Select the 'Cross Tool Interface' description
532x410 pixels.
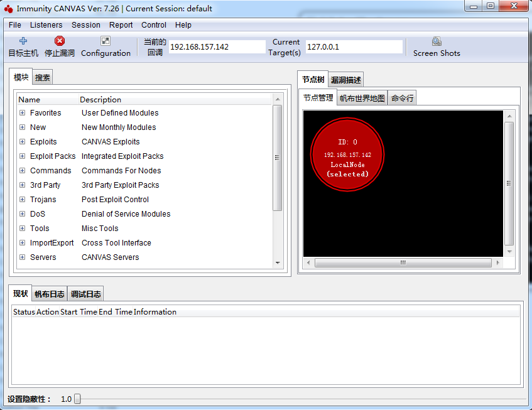click(x=116, y=243)
